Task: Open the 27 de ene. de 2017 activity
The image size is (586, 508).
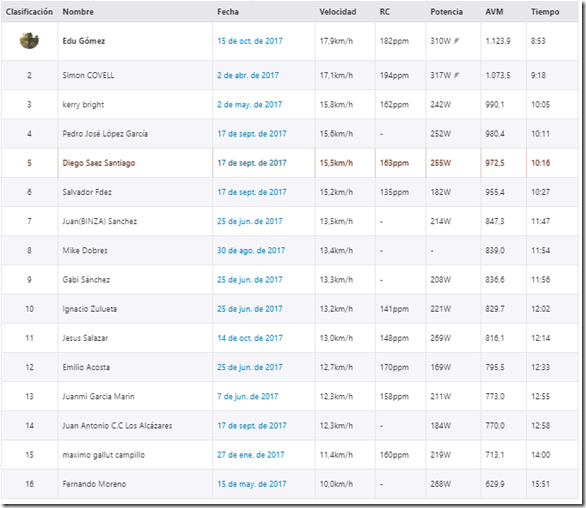Action: pyautogui.click(x=250, y=455)
